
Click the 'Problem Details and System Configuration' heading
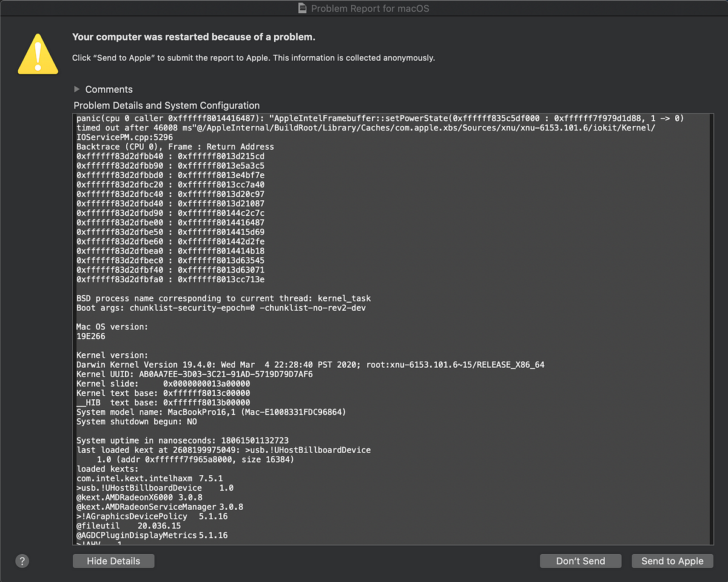[x=166, y=105]
